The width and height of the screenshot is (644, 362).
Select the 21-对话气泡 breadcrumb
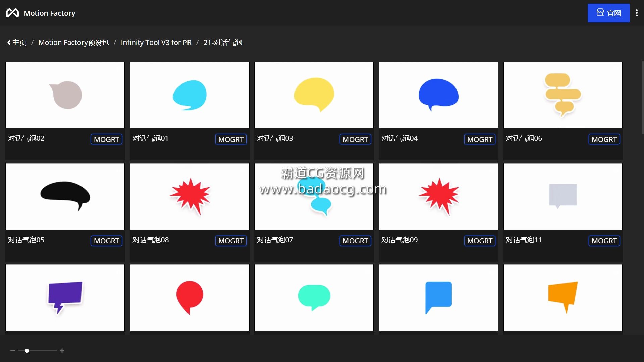[222, 43]
